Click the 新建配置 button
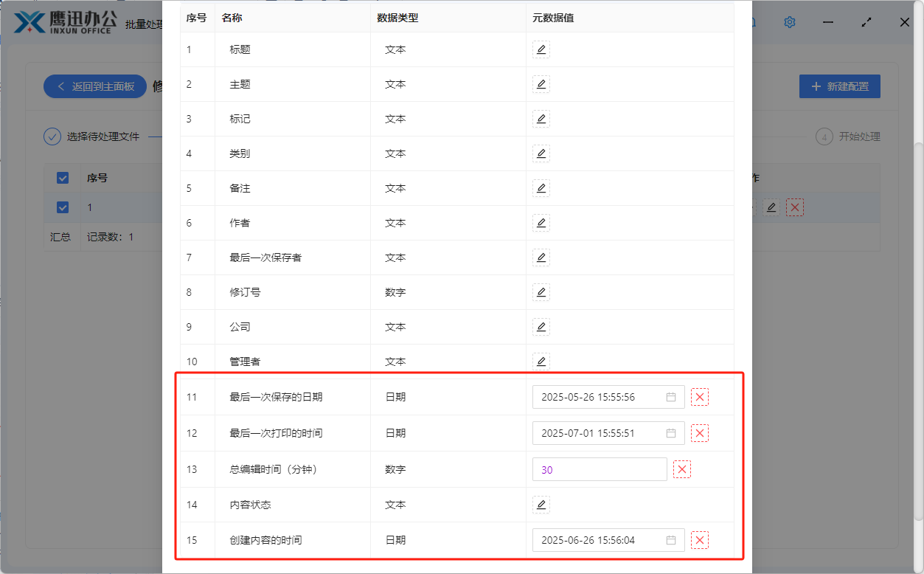The image size is (924, 574). (840, 86)
